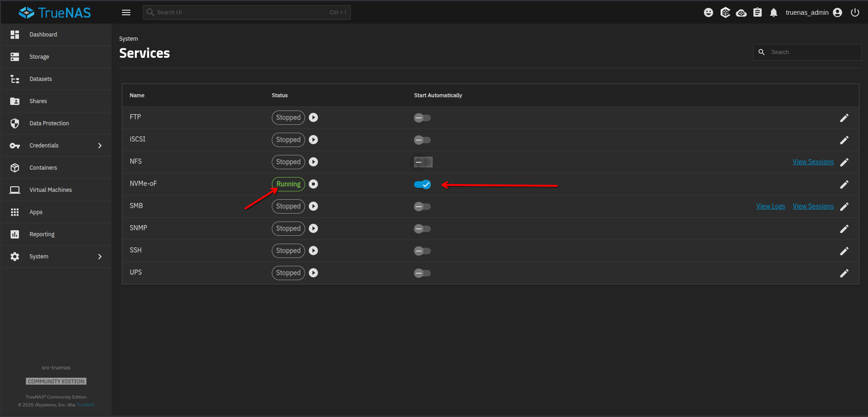The image size is (868, 417).
Task: Edit UPS service configuration pencil icon
Action: click(844, 273)
